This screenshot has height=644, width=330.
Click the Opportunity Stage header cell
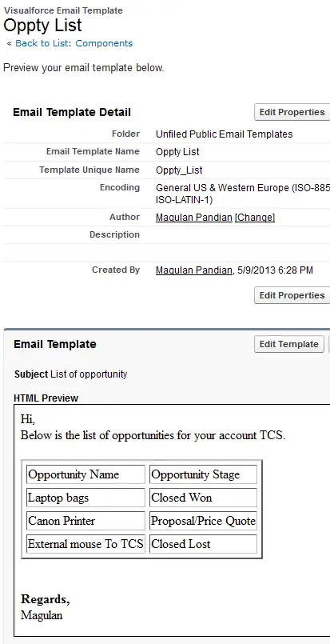point(203,474)
